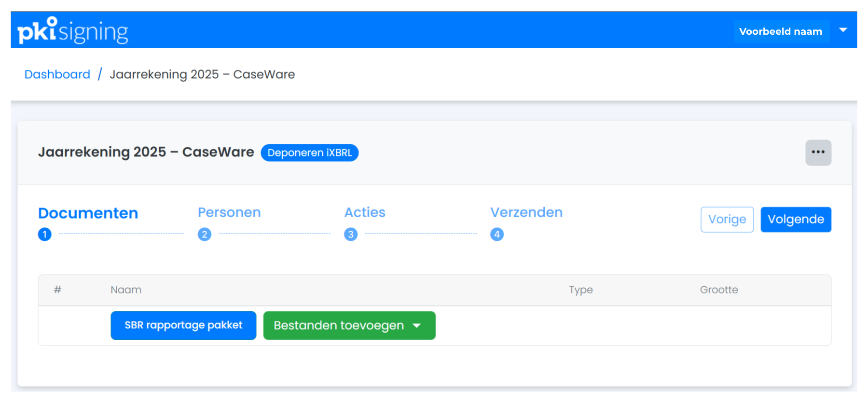This screenshot has width=868, height=403.
Task: Click the Grootte column header
Action: (x=719, y=290)
